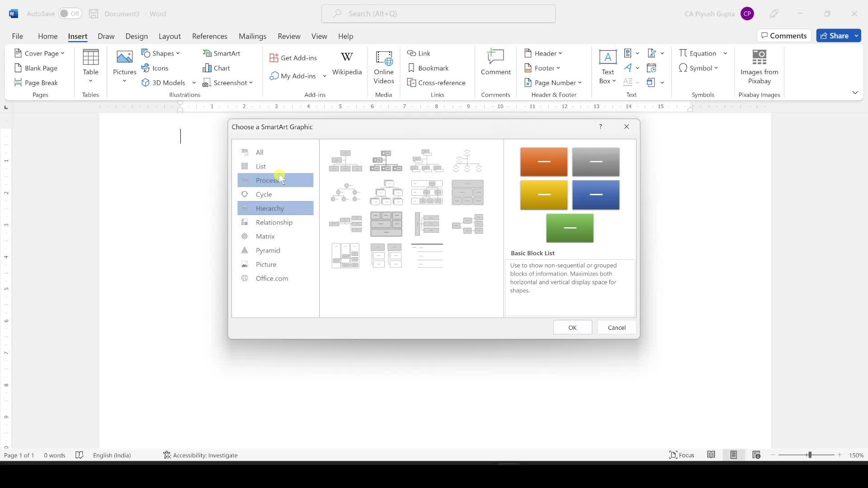Screen dimensions: 868x488
Task: Switch to the Home tab
Action: (47, 36)
